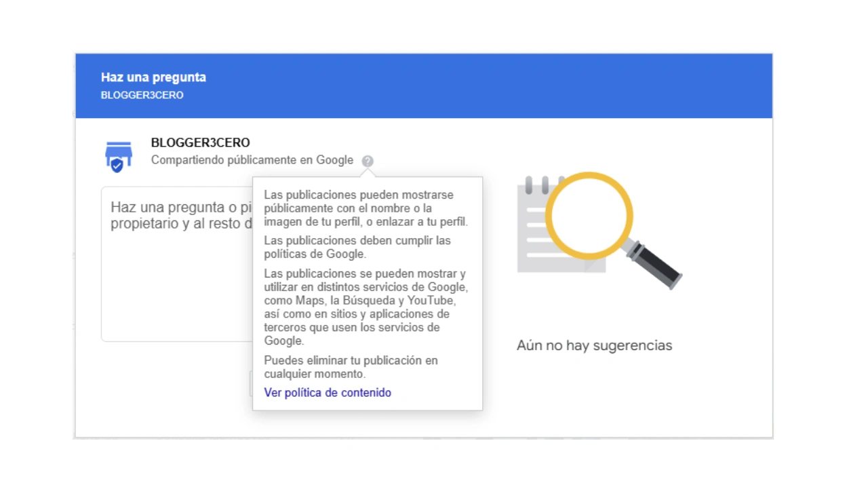Click the 'Haz una pregunta' dialog title
Screen dimensions: 868x502
point(153,77)
